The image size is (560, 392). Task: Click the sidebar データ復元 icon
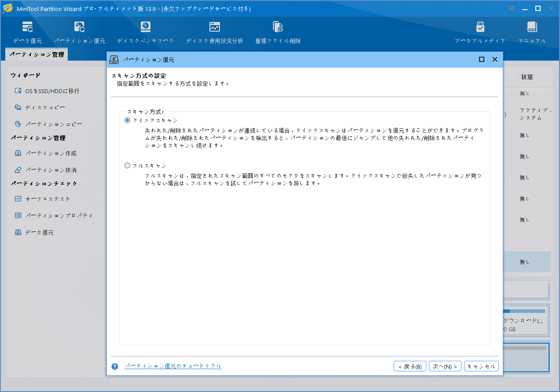point(18,232)
